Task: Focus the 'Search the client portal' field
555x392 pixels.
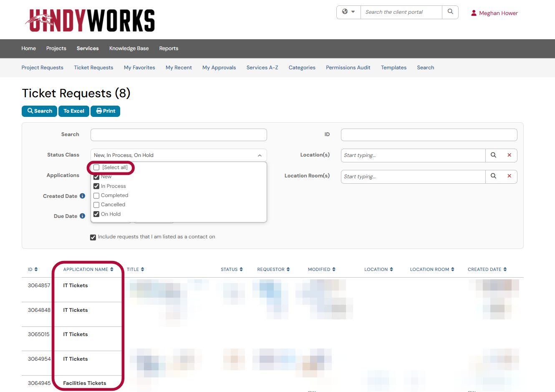Action: pyautogui.click(x=401, y=12)
